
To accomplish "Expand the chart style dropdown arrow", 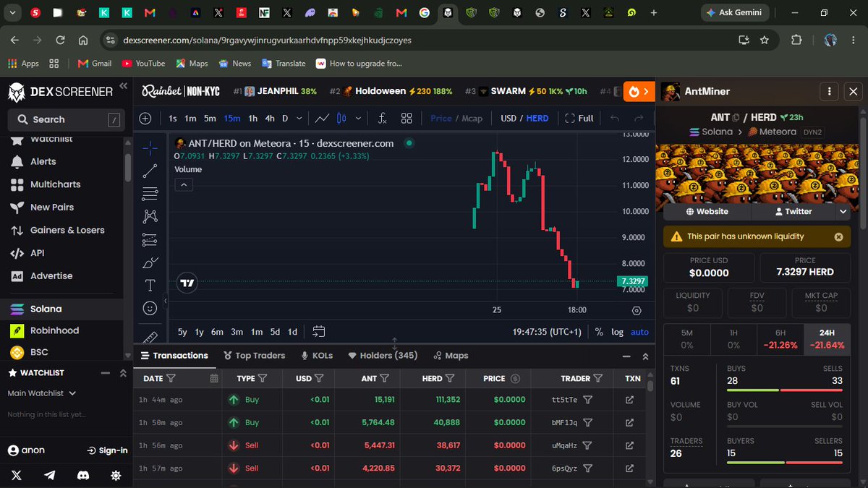I will (x=357, y=119).
